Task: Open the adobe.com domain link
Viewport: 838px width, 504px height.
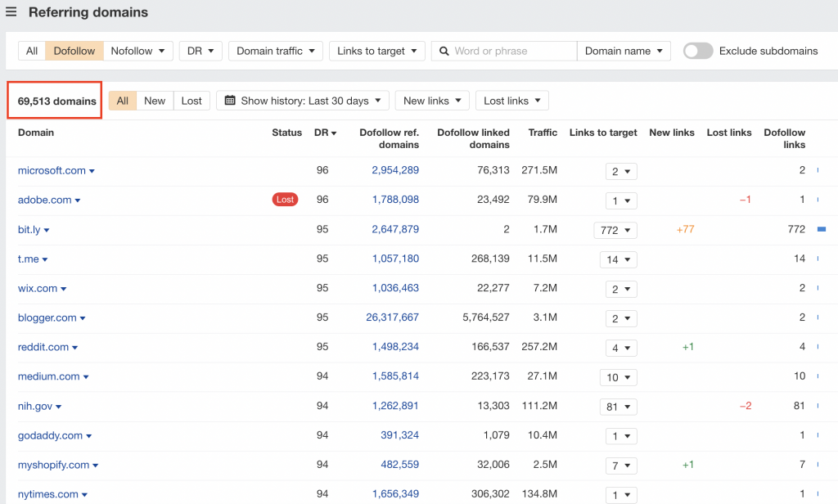Action: [45, 200]
